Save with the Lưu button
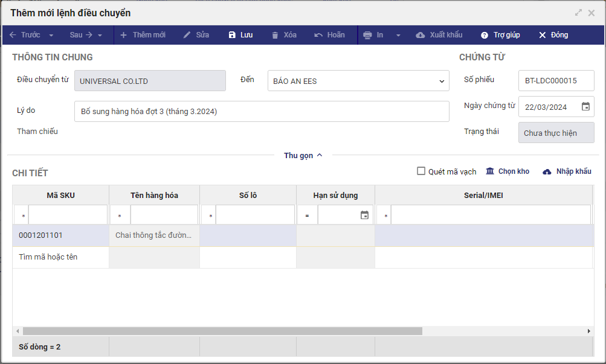 click(x=240, y=35)
